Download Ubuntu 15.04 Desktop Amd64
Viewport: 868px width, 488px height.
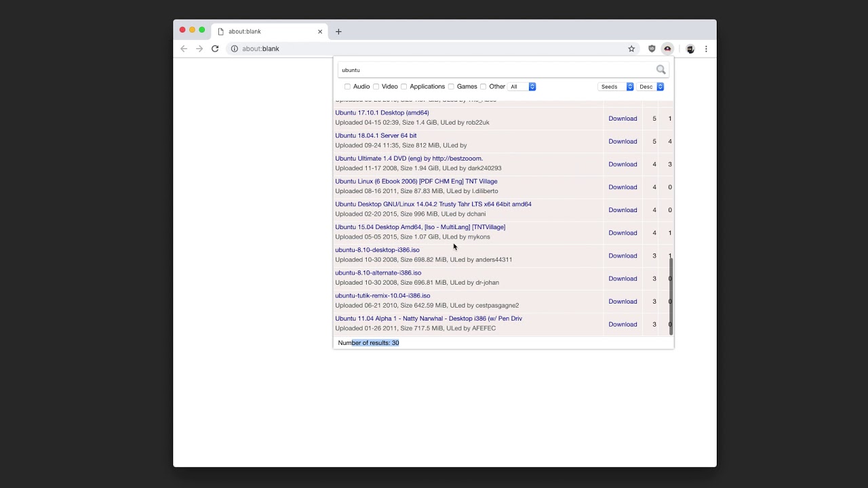tap(623, 233)
